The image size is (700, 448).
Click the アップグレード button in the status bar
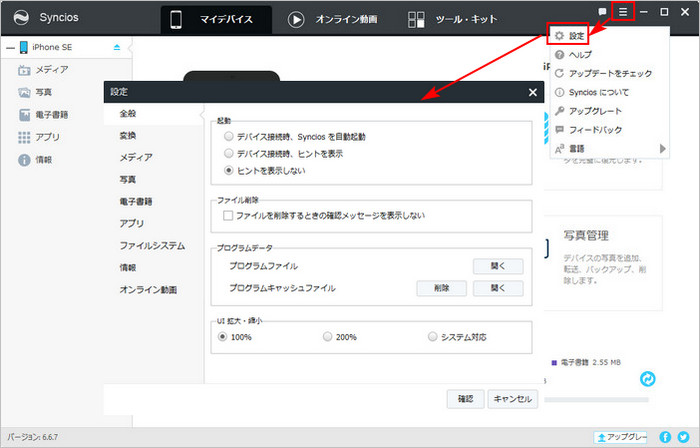point(620,437)
